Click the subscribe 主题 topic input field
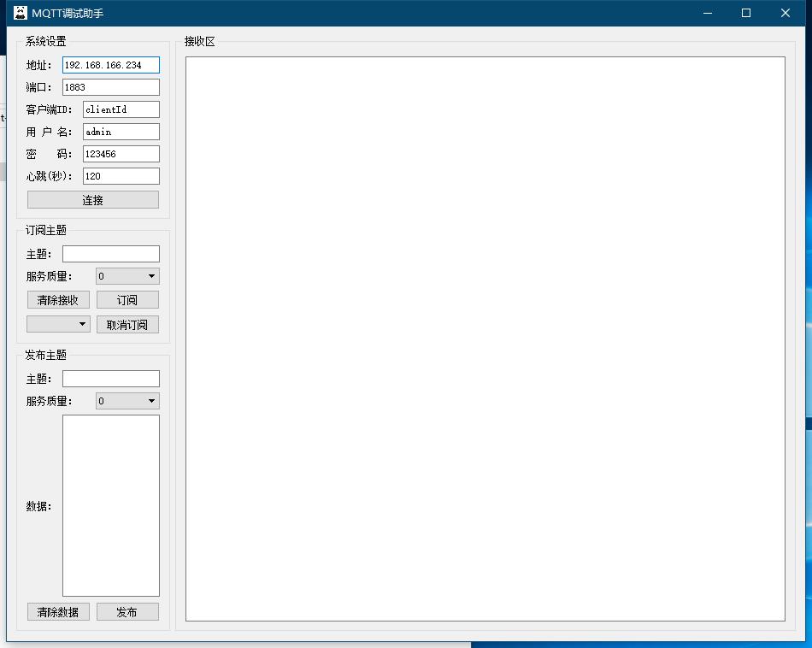Screen dimensions: 812x648 [x=111, y=254]
